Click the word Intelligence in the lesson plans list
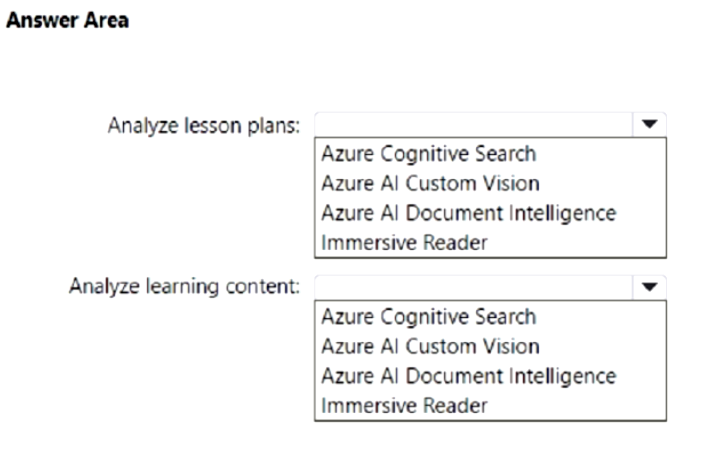Screen dimensions: 702x454 coord(563,213)
